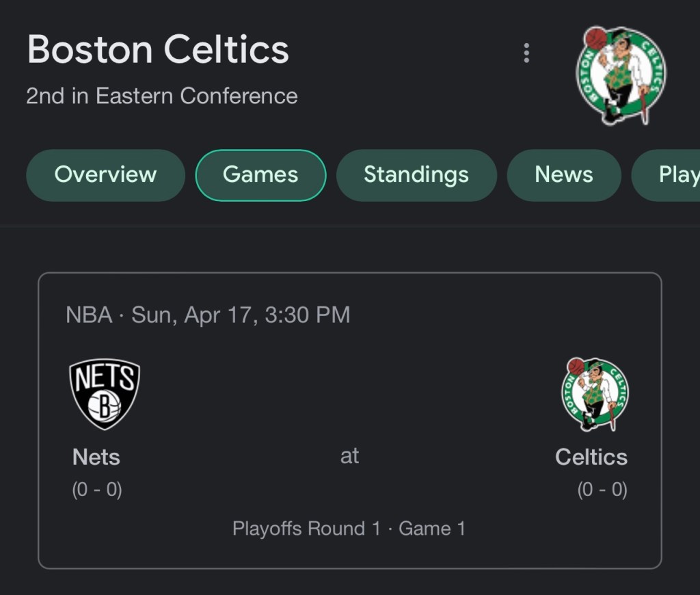Switch to the Overview tab
This screenshot has width=700, height=595.
coord(105,175)
